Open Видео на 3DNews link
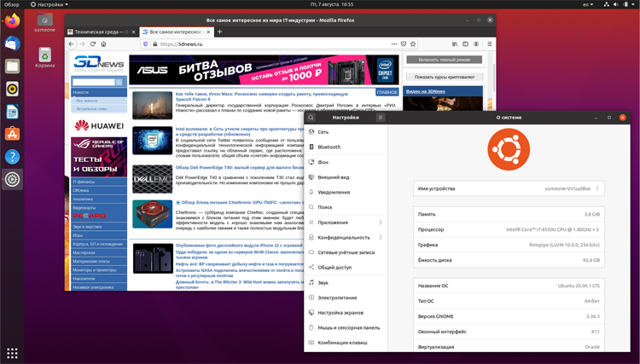This screenshot has height=364, width=640. [x=425, y=91]
